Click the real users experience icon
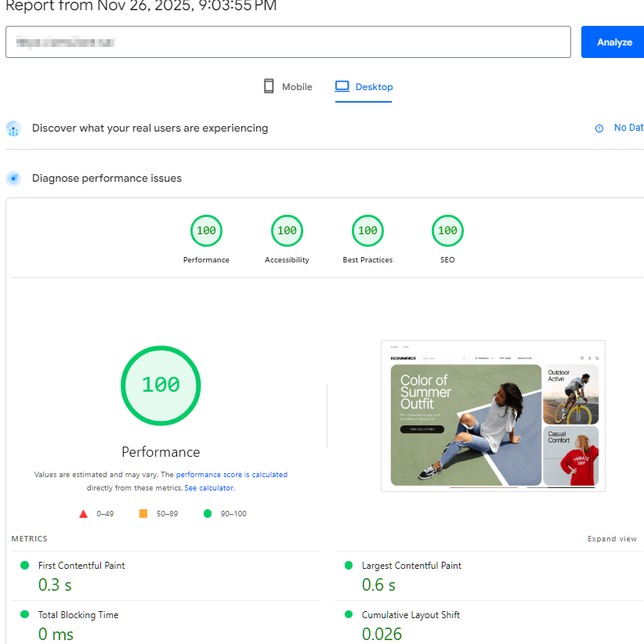The width and height of the screenshot is (644, 644). [x=13, y=128]
